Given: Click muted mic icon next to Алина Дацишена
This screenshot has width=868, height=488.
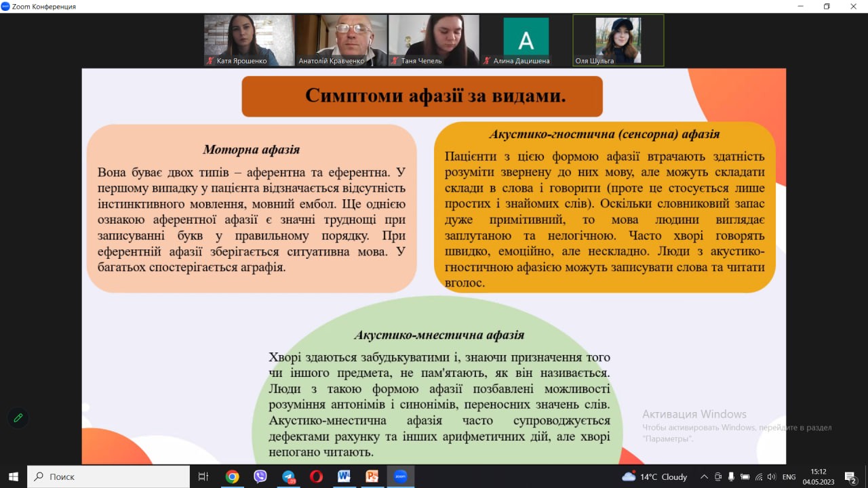Looking at the screenshot, I should (487, 61).
